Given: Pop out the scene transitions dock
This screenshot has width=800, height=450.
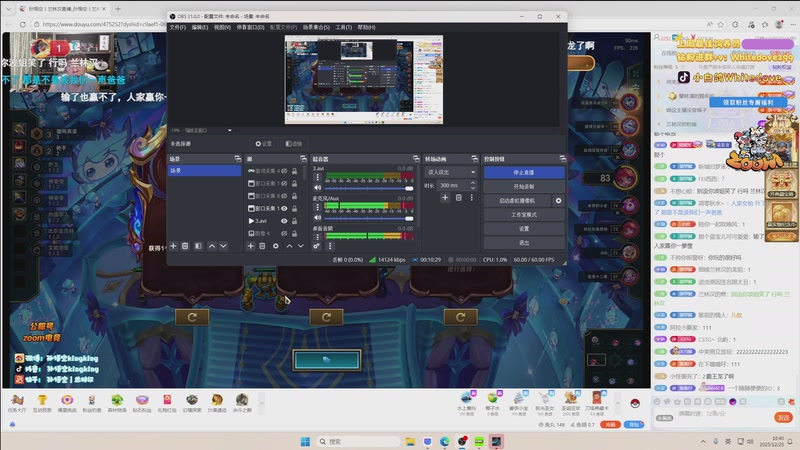Looking at the screenshot, I should click(474, 159).
